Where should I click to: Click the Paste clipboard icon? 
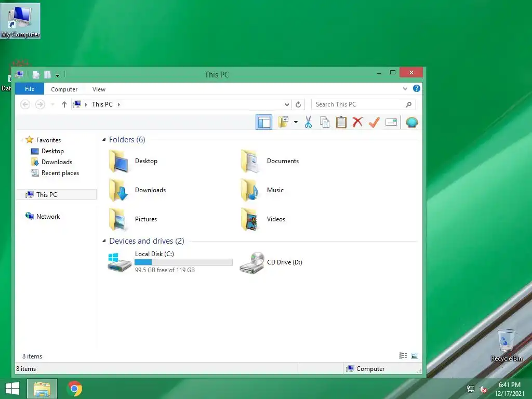(x=341, y=122)
